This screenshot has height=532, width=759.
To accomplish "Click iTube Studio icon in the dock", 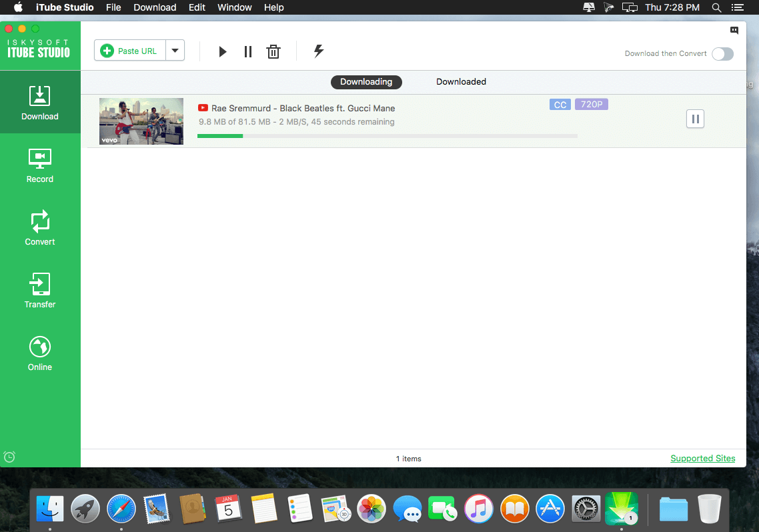I will pyautogui.click(x=622, y=509).
